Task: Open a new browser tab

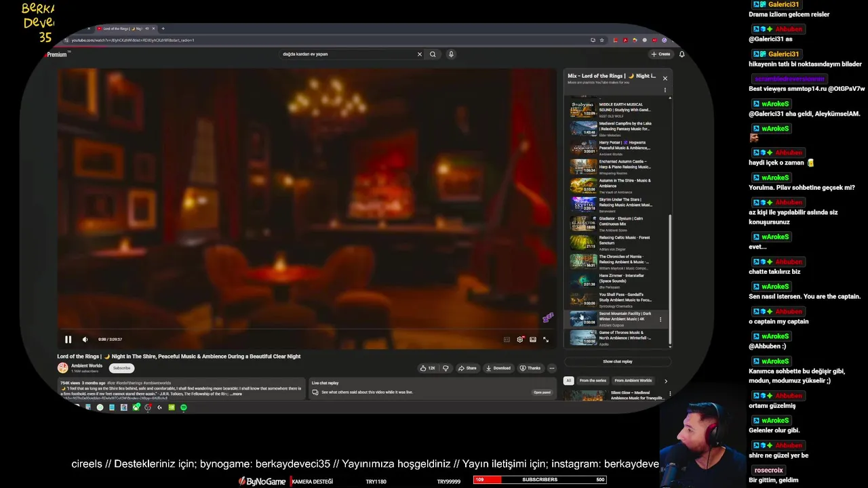Action: 163,28
